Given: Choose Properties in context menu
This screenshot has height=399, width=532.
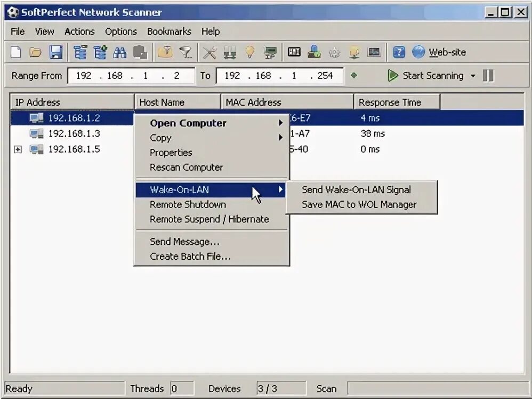Looking at the screenshot, I should pos(212,153).
